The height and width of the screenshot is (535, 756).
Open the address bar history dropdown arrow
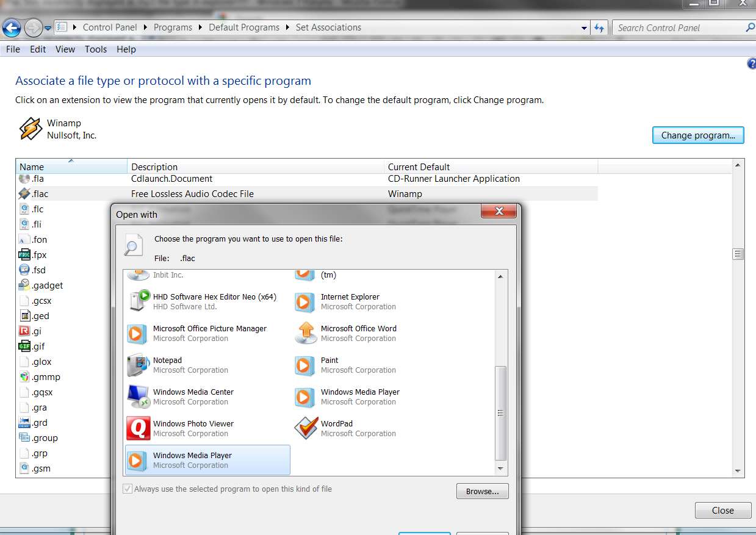pos(585,27)
